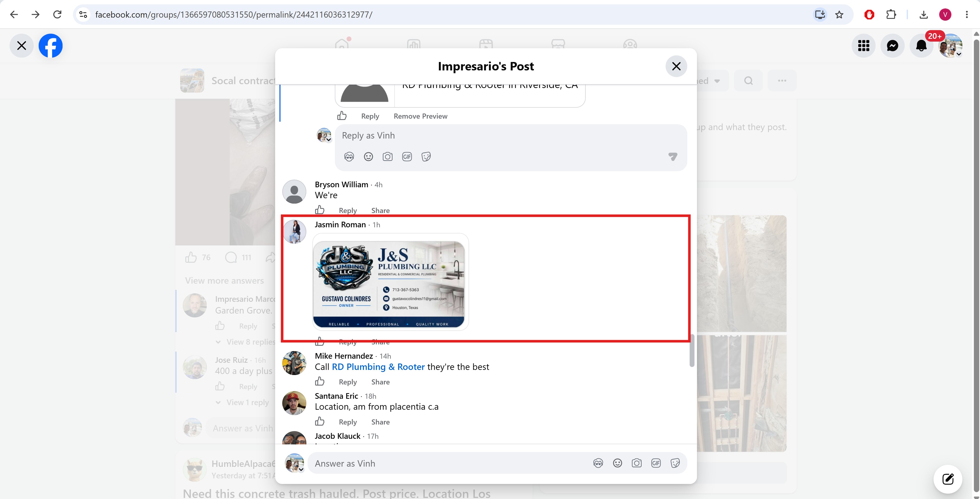Open Chrome profile V avatar

945,15
